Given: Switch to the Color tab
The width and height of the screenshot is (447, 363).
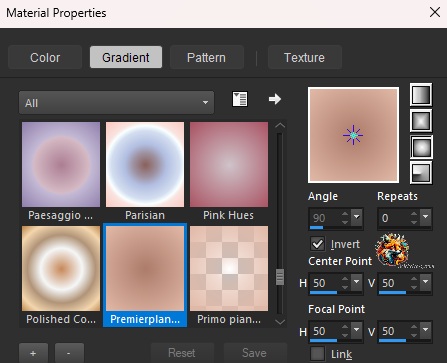Looking at the screenshot, I should (x=45, y=57).
